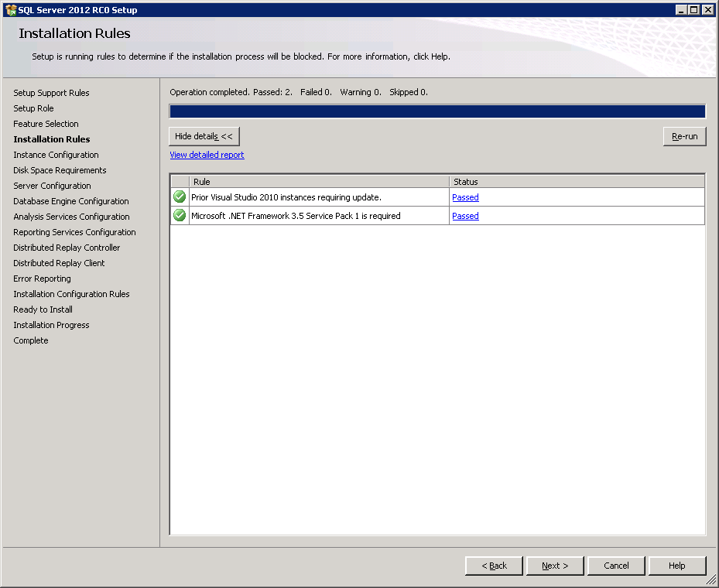
Task: Maximize the setup window
Action: pyautogui.click(x=694, y=10)
